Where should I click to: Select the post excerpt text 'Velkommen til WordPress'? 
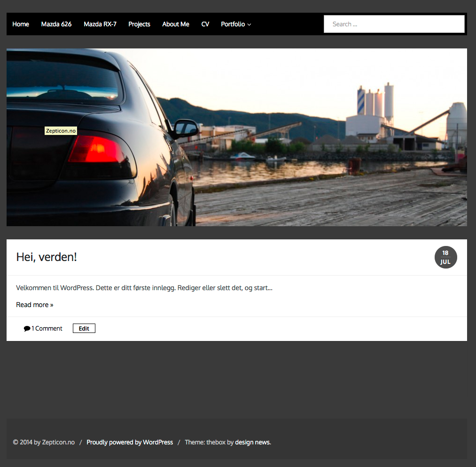[55, 288]
